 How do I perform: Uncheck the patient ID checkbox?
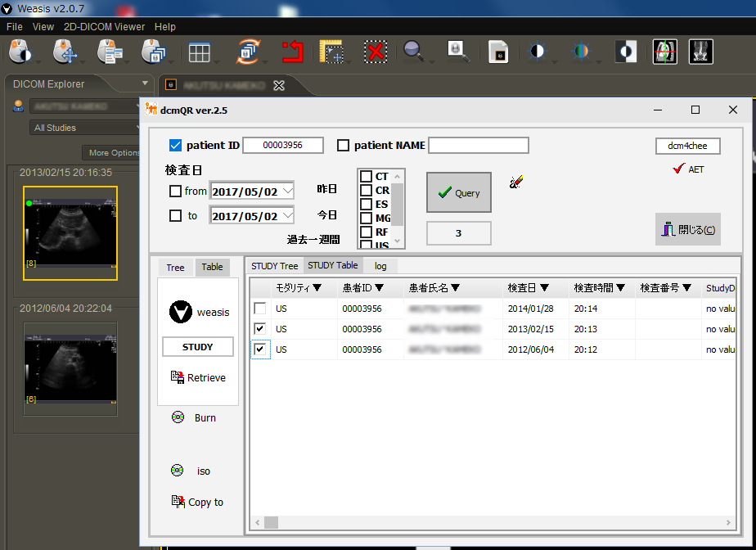(175, 145)
